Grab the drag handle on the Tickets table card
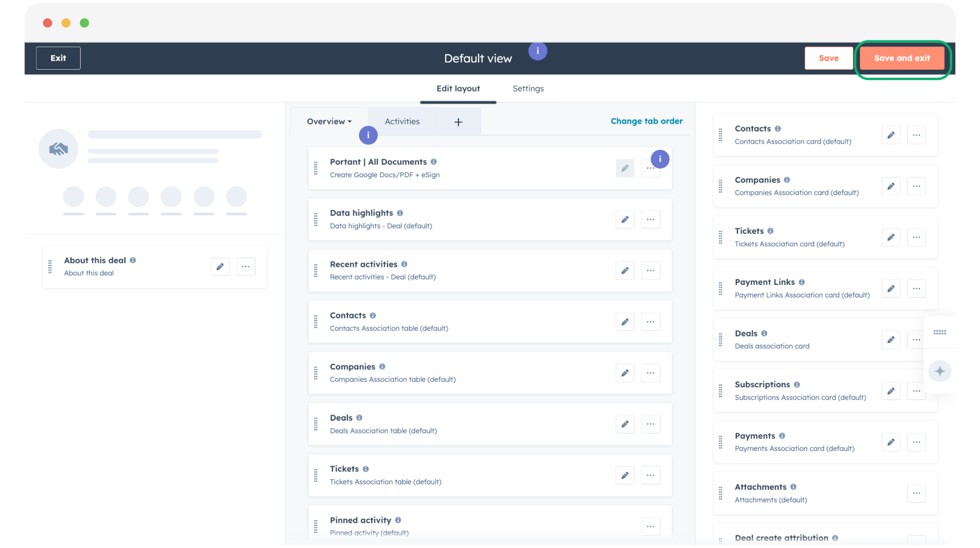 pyautogui.click(x=316, y=476)
